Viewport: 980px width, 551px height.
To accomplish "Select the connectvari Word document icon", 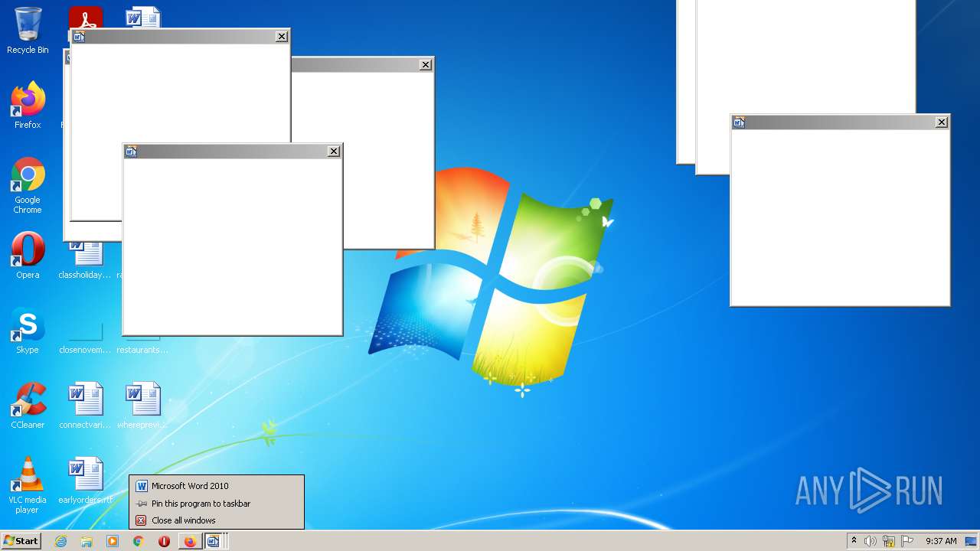I will click(85, 406).
